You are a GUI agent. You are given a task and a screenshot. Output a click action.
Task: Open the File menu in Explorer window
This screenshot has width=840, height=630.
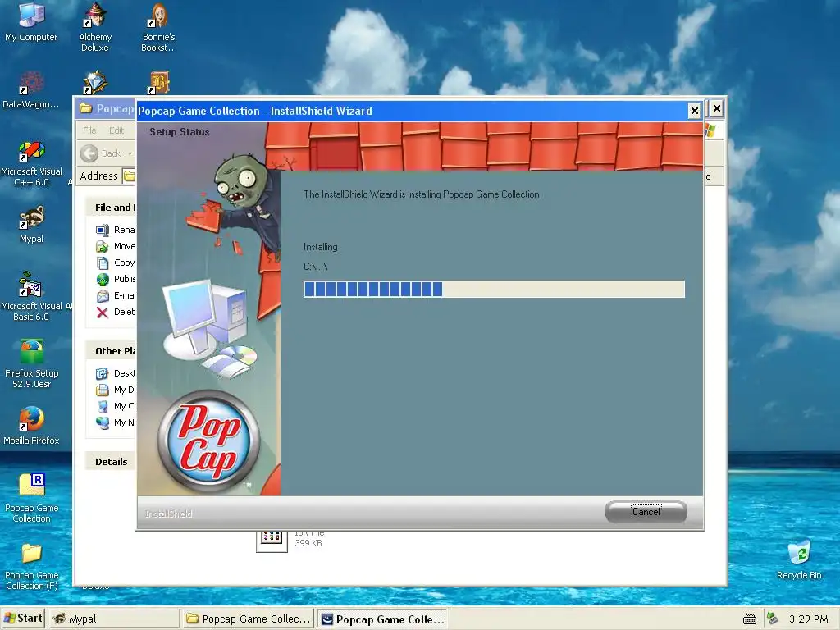pos(89,130)
